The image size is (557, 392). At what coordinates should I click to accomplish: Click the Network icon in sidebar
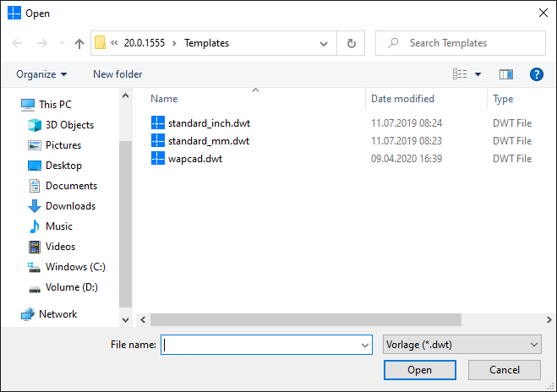(28, 314)
